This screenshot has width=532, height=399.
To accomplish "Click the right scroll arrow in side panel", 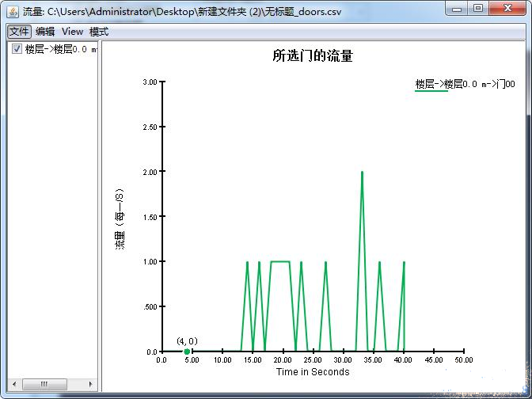I will (x=90, y=384).
